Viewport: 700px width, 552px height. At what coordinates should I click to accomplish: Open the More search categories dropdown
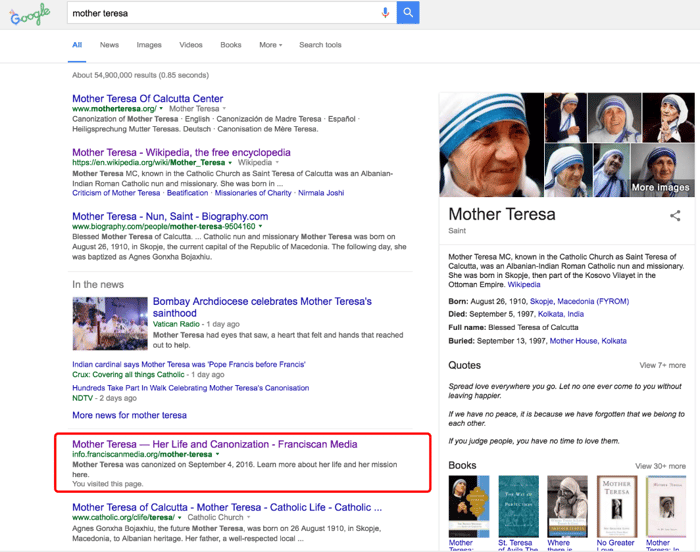click(271, 45)
